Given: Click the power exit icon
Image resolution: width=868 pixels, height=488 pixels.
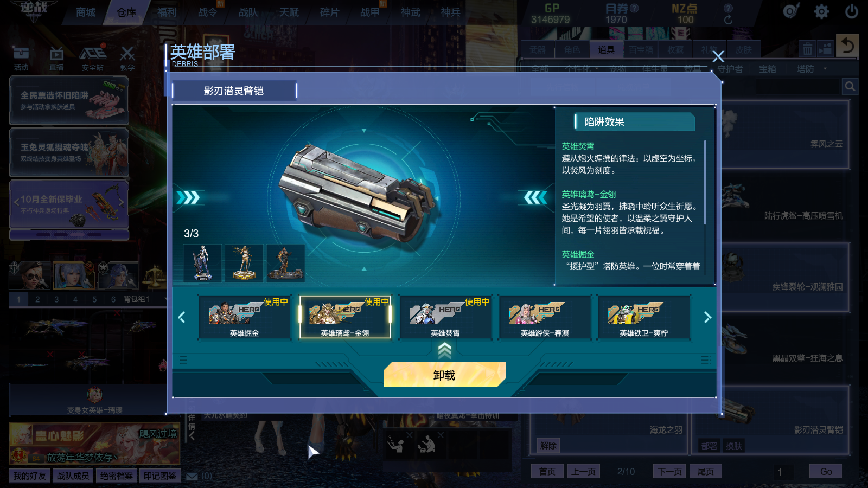Looking at the screenshot, I should pos(852,11).
